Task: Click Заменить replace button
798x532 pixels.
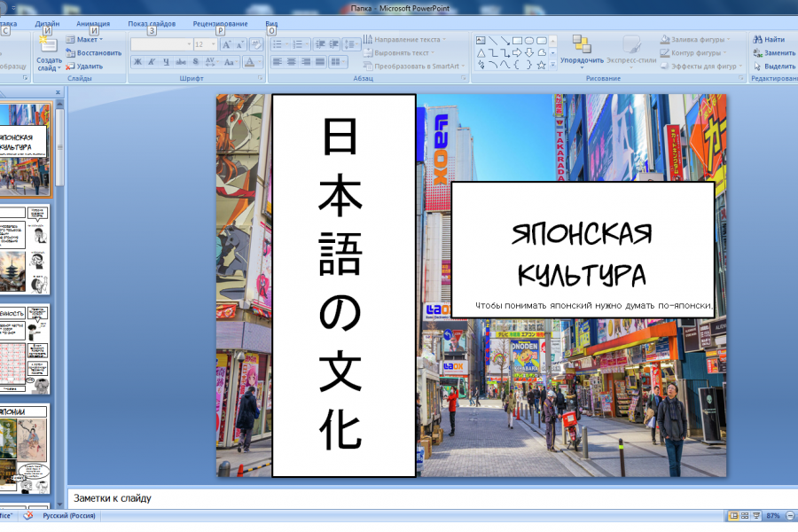Action: pos(774,53)
